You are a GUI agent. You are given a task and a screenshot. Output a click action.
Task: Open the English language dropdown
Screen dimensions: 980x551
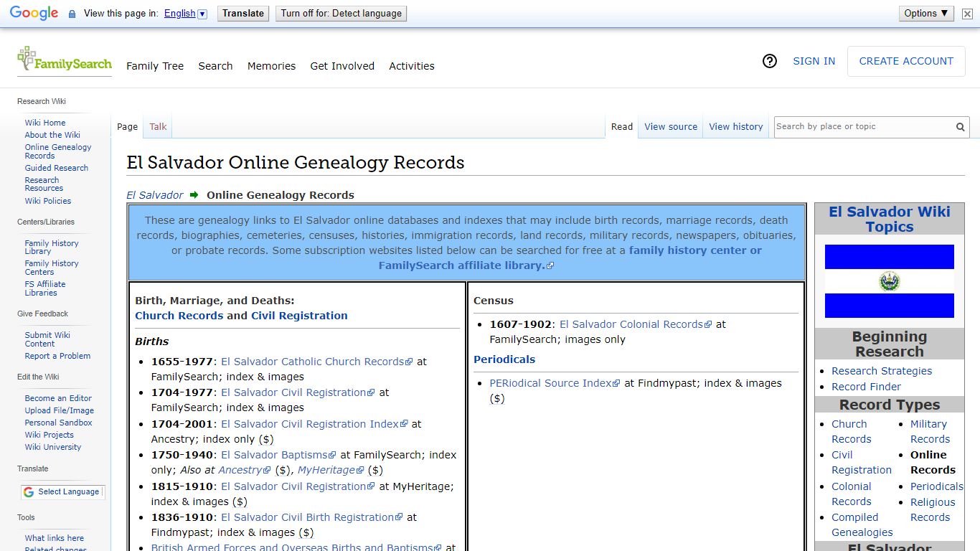pyautogui.click(x=185, y=14)
